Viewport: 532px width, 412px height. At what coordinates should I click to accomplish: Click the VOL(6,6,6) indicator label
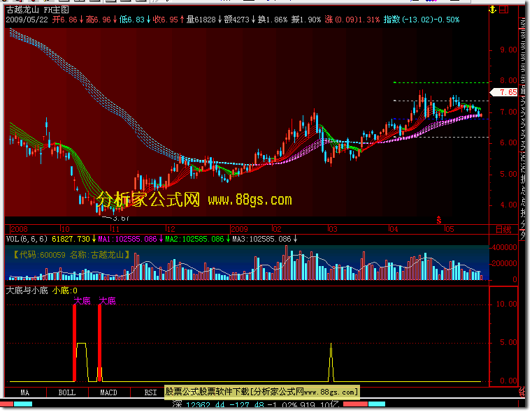[x=27, y=239]
